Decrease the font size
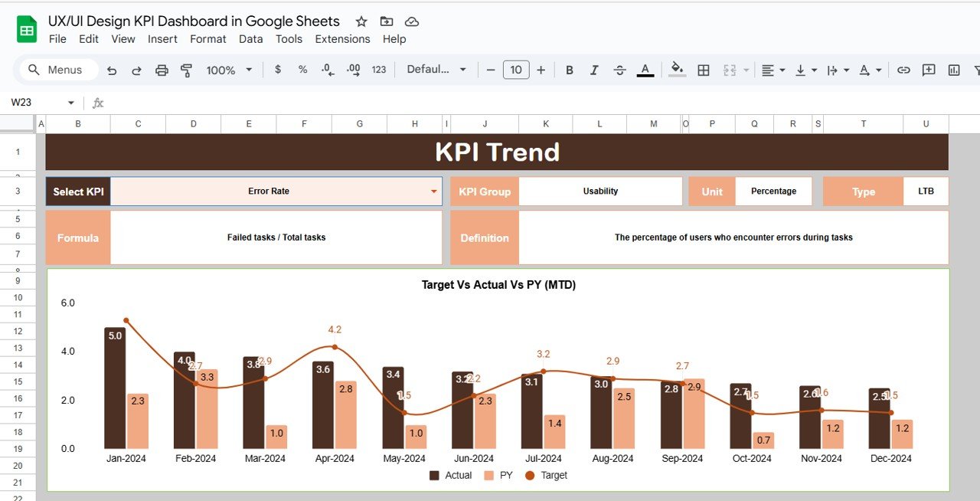980x501 pixels. [491, 70]
